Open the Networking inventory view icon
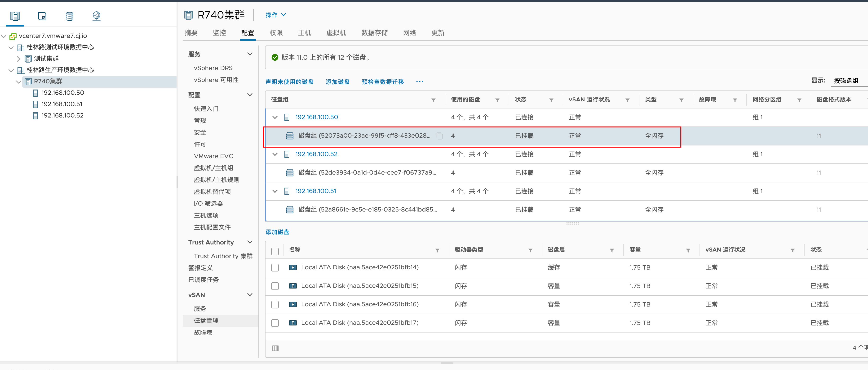This screenshot has height=370, width=868. 96,16
